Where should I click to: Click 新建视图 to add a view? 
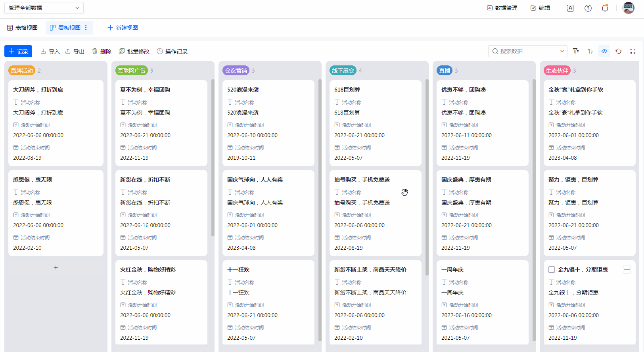click(123, 28)
